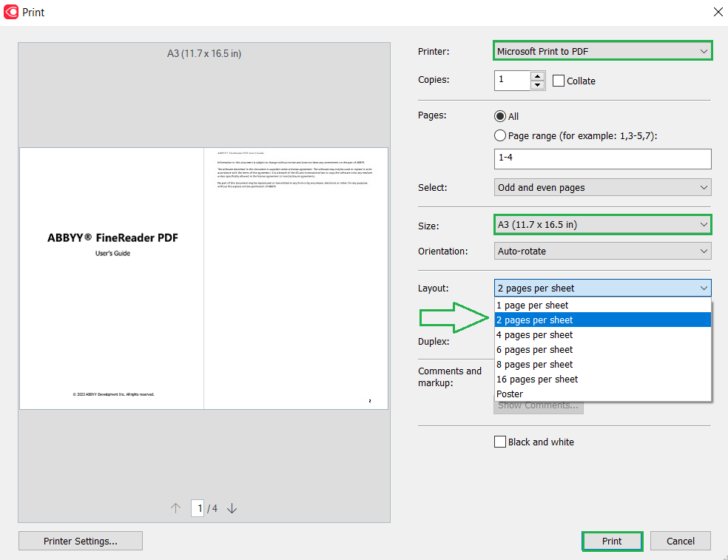Image resolution: width=728 pixels, height=560 pixels.
Task: Click the document preview thumbnail
Action: click(x=203, y=279)
